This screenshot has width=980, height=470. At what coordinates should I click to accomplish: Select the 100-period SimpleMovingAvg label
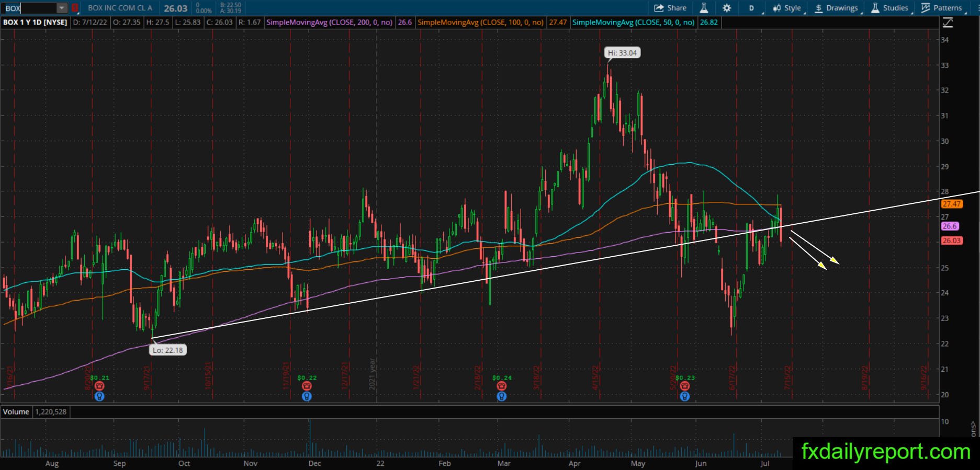click(x=481, y=22)
